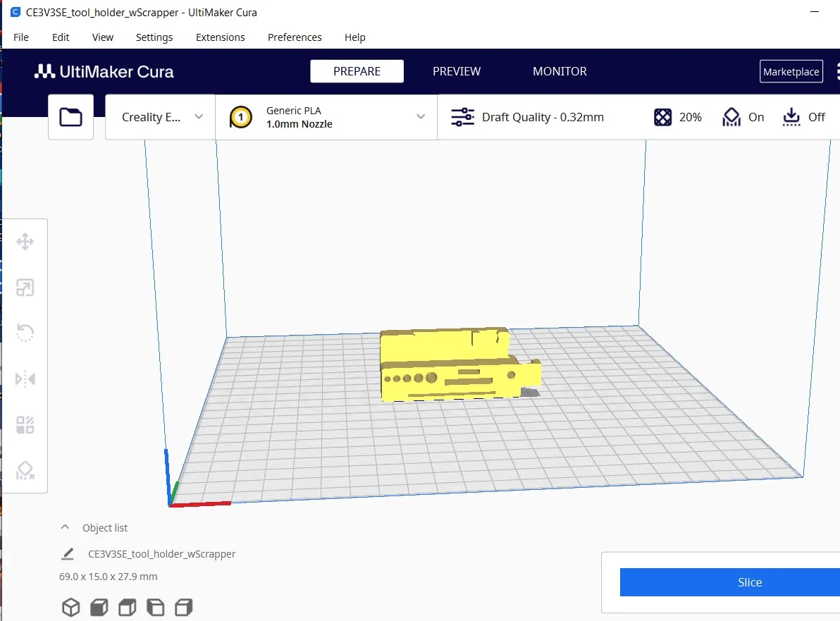
Task: Expand the Generic PLA material dropdown
Action: click(x=326, y=117)
